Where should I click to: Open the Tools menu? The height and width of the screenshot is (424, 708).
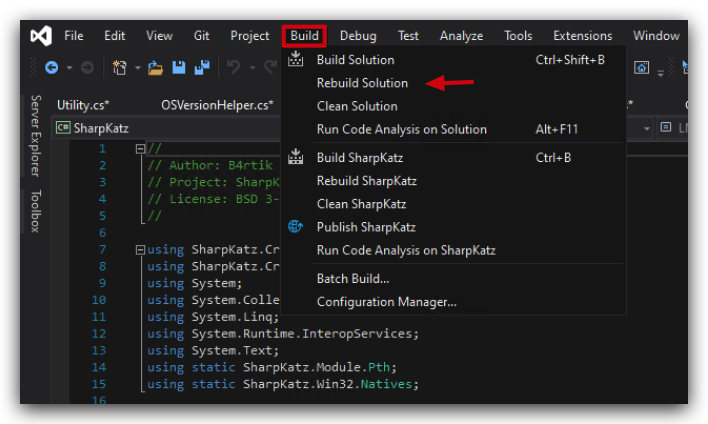coord(518,36)
